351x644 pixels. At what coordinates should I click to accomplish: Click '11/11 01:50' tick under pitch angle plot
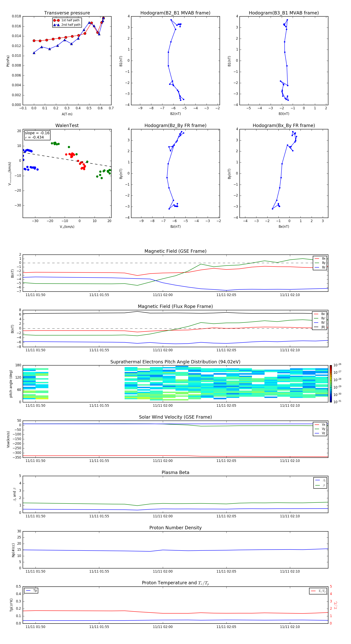pos(35,406)
